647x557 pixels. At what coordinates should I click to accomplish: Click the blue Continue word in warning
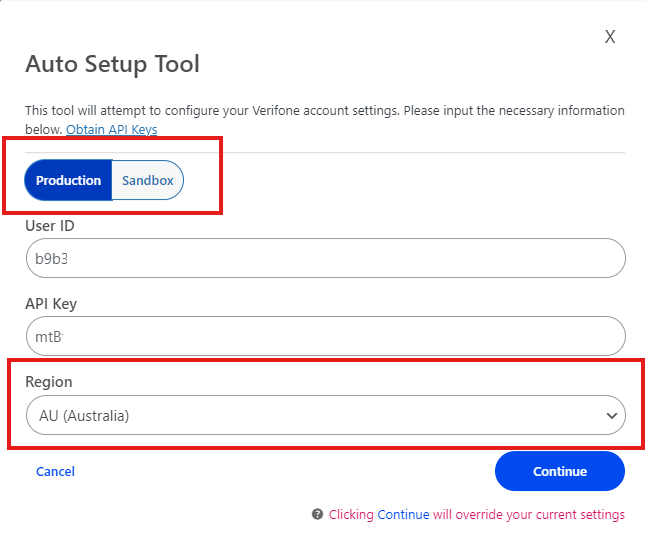point(403,514)
